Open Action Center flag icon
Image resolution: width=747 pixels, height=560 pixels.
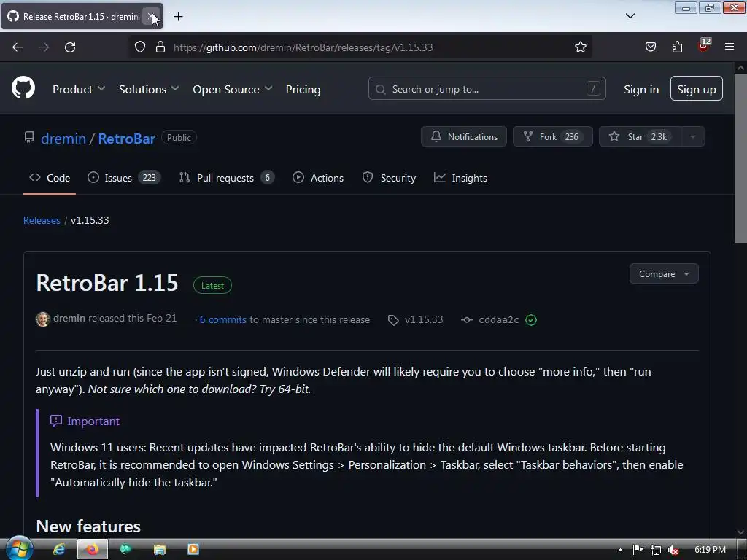coord(638,550)
